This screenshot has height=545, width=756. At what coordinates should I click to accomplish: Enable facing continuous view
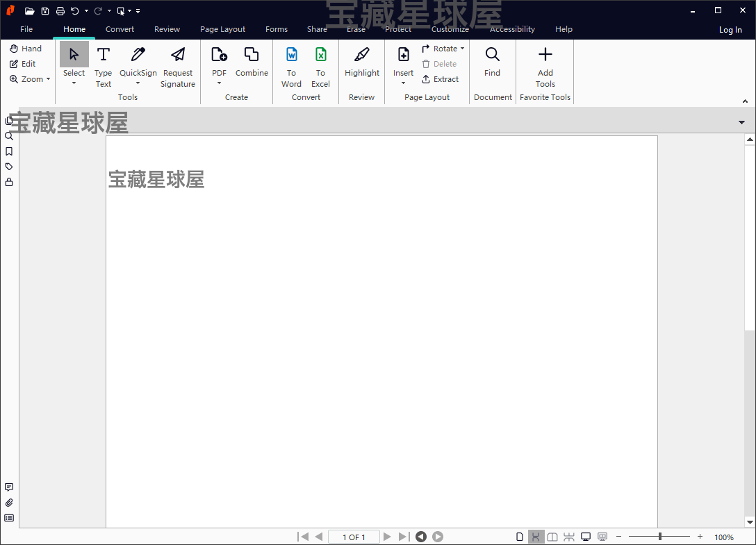[x=569, y=537]
